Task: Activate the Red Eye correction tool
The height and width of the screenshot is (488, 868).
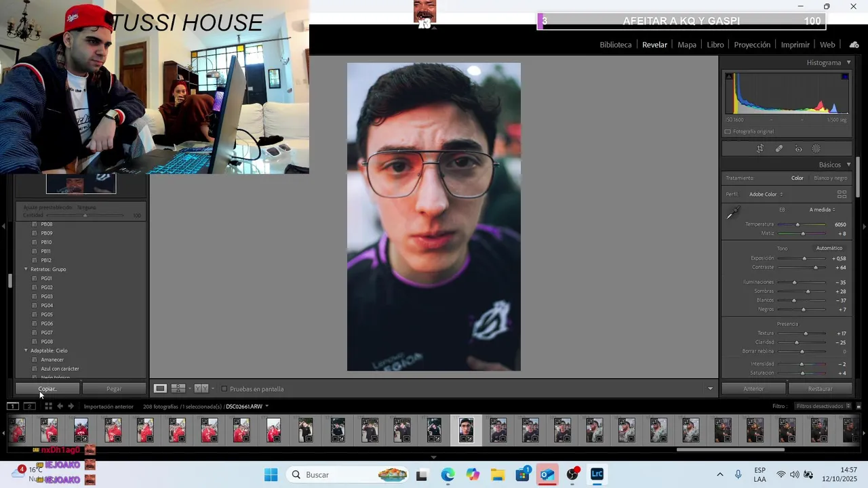Action: tap(798, 149)
